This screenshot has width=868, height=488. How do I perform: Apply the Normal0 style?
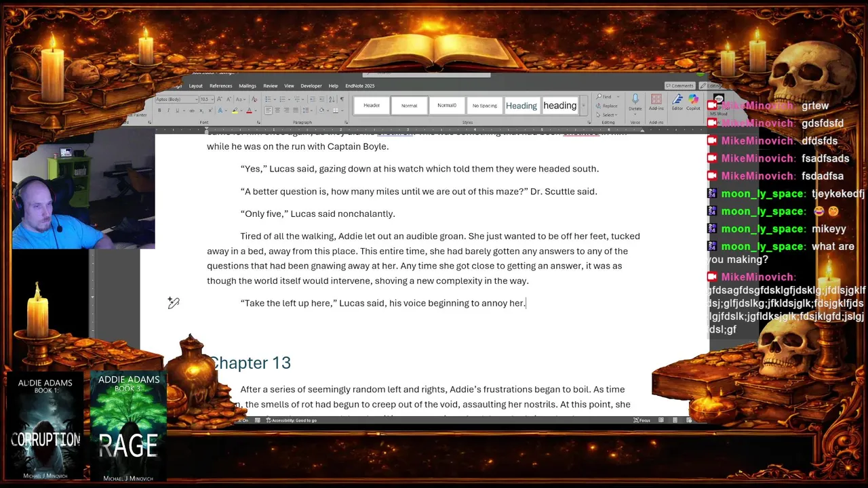(x=447, y=105)
